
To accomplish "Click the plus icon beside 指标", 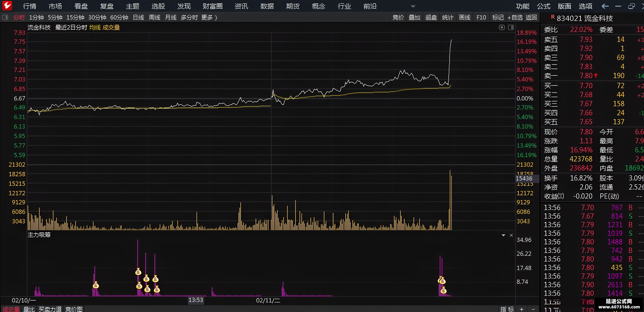I will [x=521, y=309].
